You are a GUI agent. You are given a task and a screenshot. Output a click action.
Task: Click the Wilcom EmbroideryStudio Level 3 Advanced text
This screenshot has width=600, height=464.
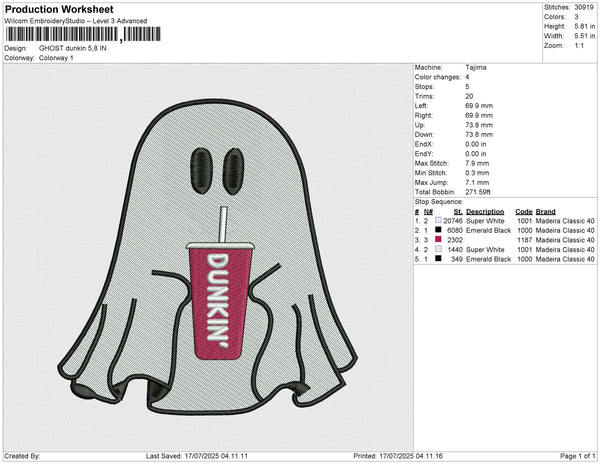(76, 21)
